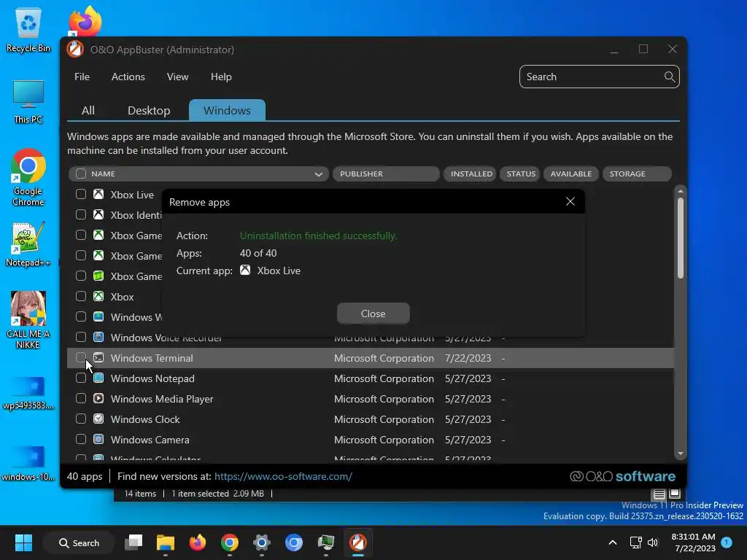The height and width of the screenshot is (560, 747).
Task: Select the Notepad++ desktop shortcut
Action: [28, 244]
